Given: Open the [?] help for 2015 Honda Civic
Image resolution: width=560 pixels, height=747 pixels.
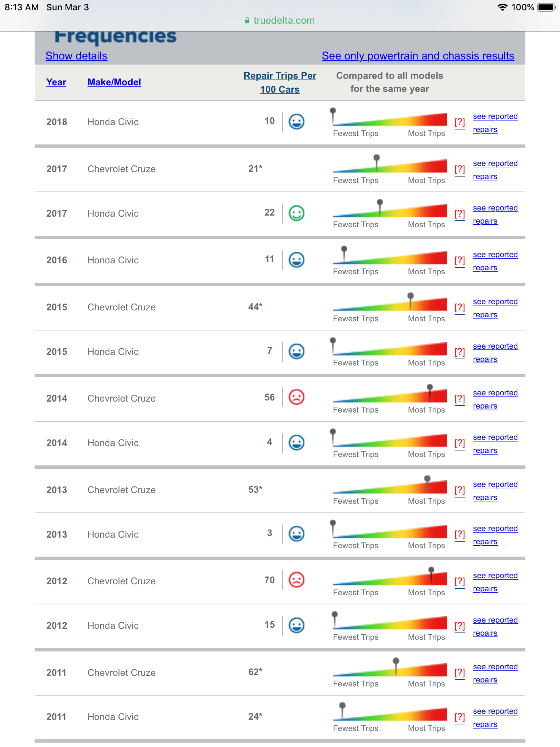Looking at the screenshot, I should [460, 352].
